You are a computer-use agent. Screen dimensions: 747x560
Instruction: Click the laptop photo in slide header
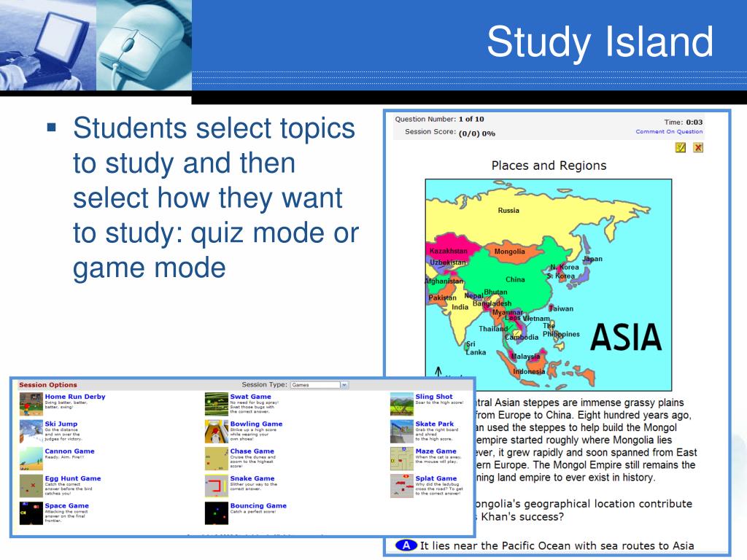click(x=47, y=45)
